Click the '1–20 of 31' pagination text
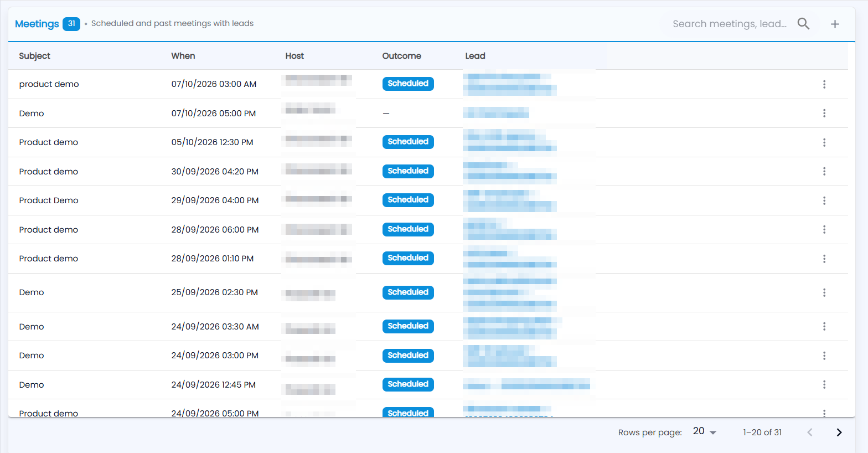 click(x=762, y=433)
